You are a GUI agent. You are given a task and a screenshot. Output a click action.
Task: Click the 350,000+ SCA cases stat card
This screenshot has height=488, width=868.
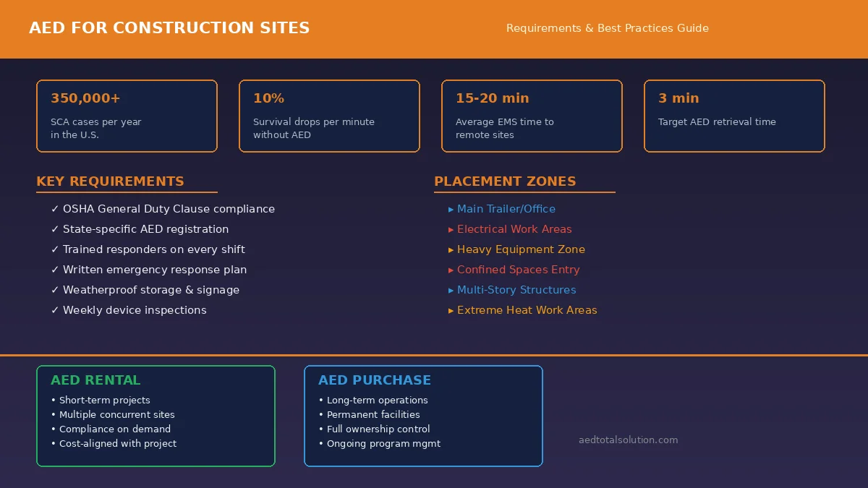(127, 116)
